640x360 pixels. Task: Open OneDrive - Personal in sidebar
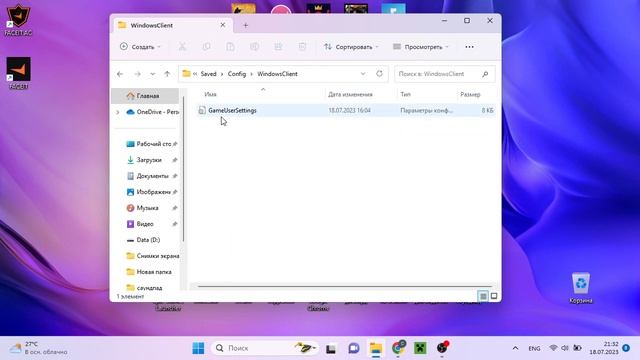tap(152, 112)
